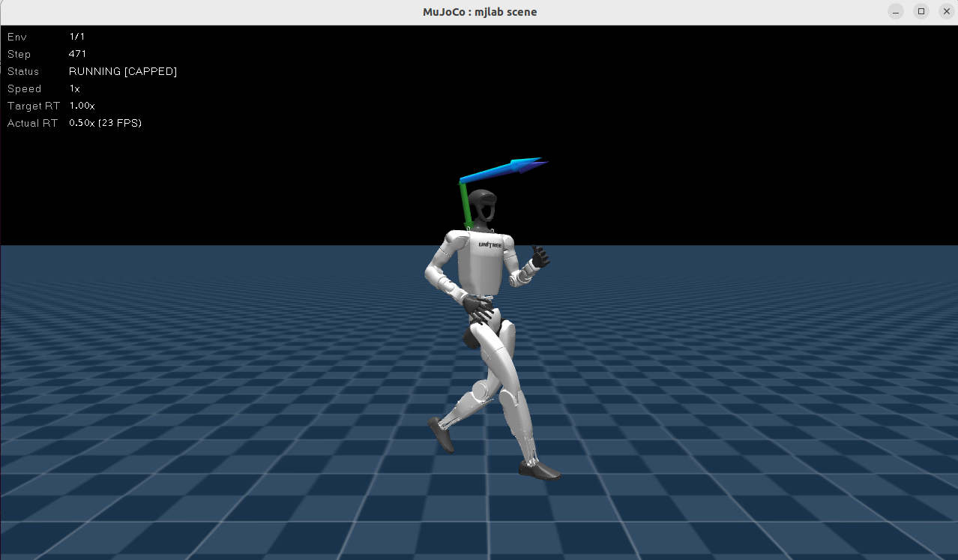Viewport: 958px width, 560px height.
Task: Click the robot's lifted rear foot
Action: pos(441,435)
